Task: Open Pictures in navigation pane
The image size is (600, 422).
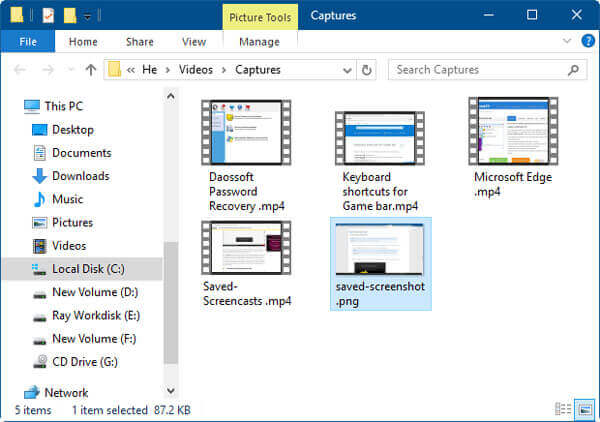Action: (x=63, y=223)
